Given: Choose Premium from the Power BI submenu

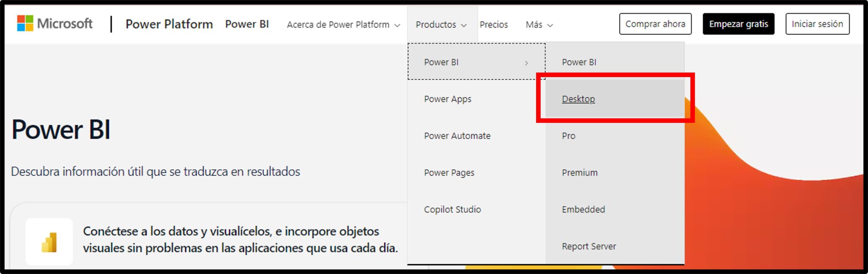Looking at the screenshot, I should 579,173.
